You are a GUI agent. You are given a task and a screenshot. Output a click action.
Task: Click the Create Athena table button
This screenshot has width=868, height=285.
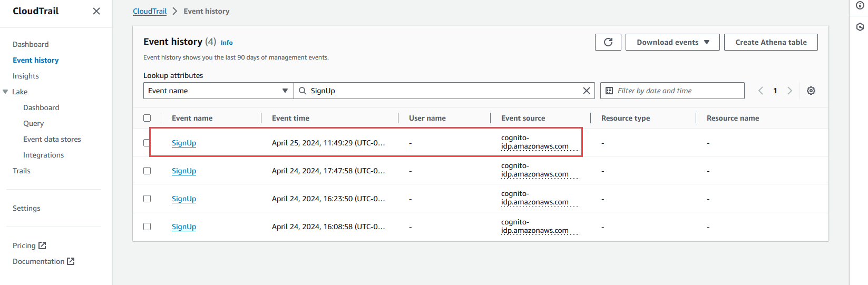pos(771,42)
